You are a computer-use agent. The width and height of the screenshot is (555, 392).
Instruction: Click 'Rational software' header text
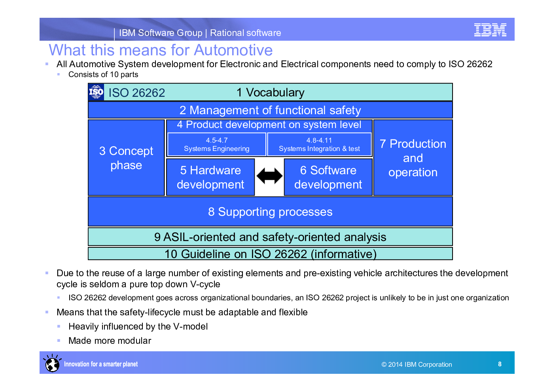click(246, 33)
